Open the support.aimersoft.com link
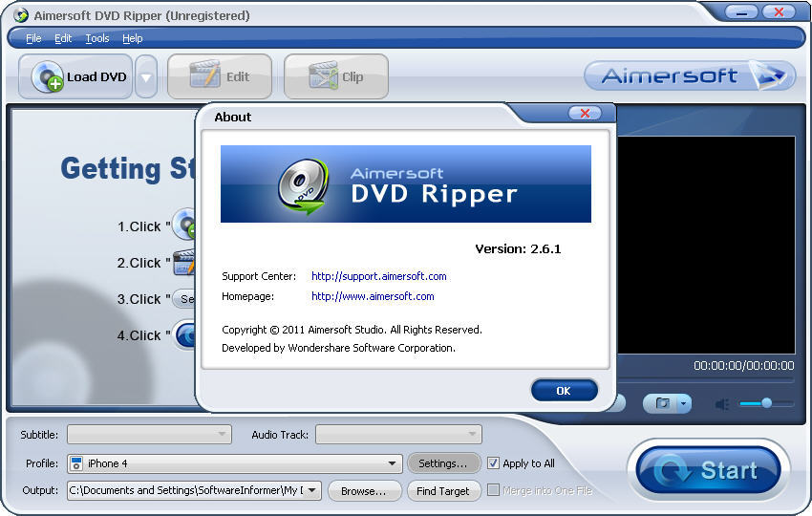The width and height of the screenshot is (812, 516). point(379,276)
